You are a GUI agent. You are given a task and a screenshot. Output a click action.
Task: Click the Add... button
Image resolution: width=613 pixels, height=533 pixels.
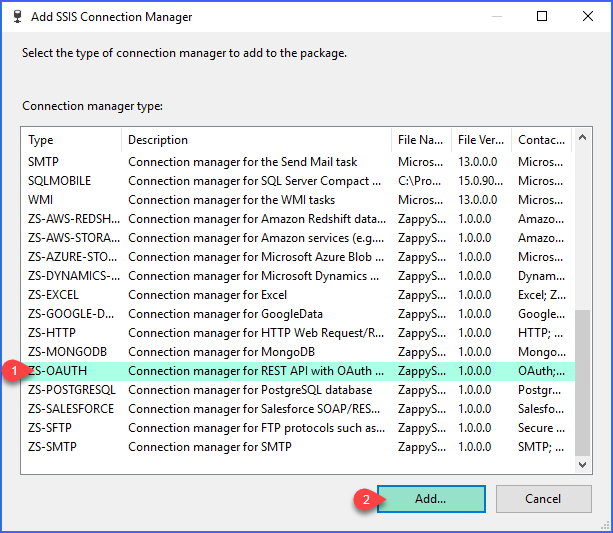[431, 499]
